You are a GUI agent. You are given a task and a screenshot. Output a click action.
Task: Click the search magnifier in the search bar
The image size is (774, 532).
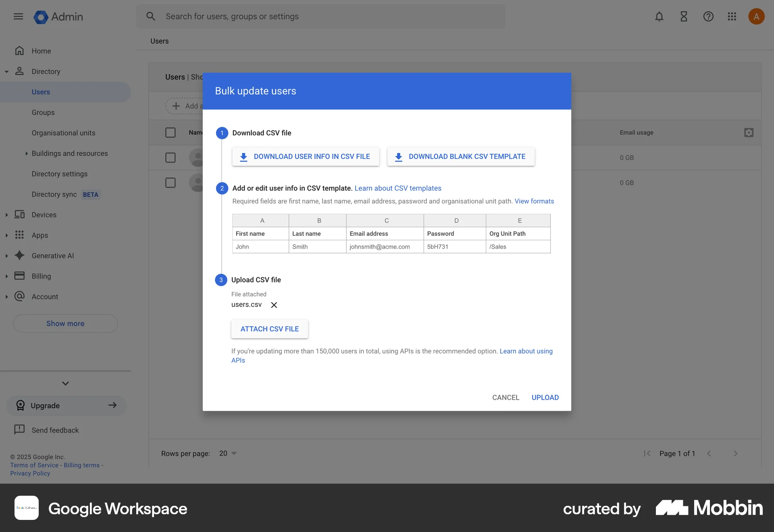coord(151,16)
